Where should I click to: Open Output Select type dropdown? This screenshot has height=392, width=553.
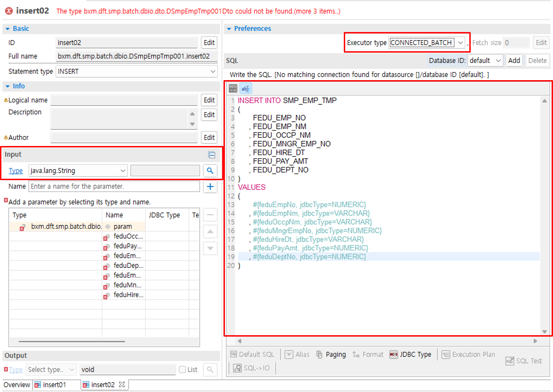(x=72, y=369)
